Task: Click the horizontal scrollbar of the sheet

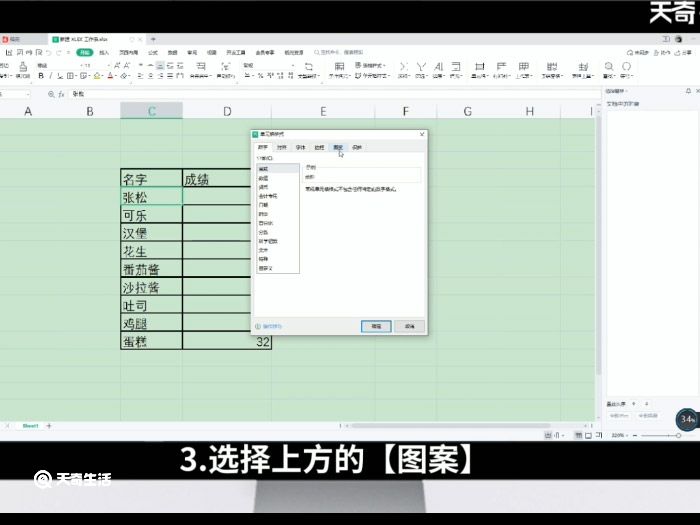Action: click(451, 426)
